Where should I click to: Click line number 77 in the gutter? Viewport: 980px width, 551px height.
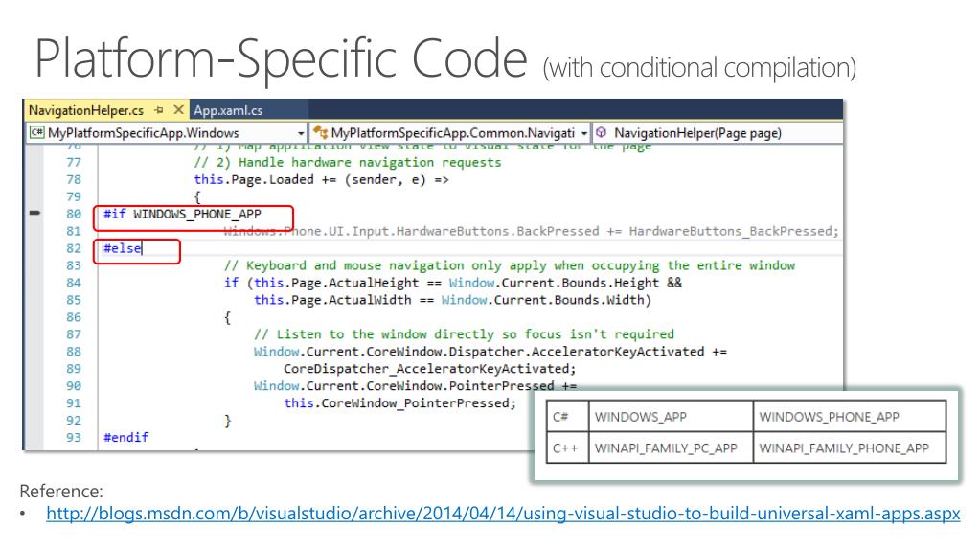click(x=74, y=163)
